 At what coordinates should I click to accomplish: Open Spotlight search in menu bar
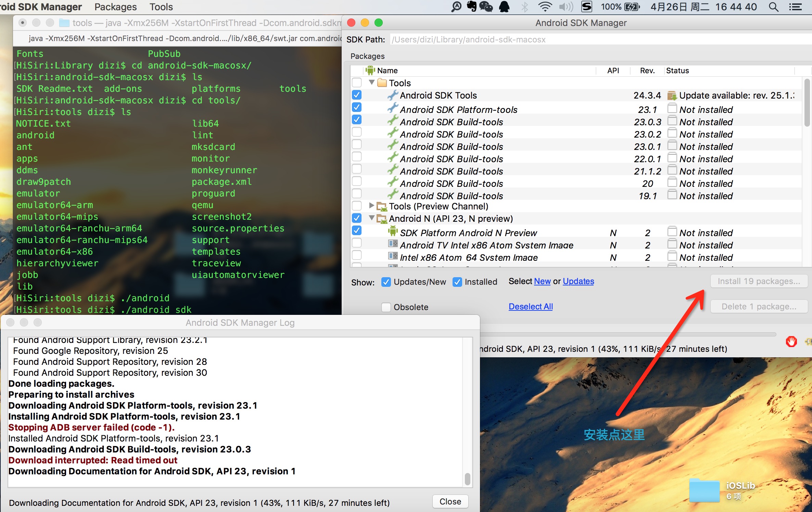[x=774, y=7]
